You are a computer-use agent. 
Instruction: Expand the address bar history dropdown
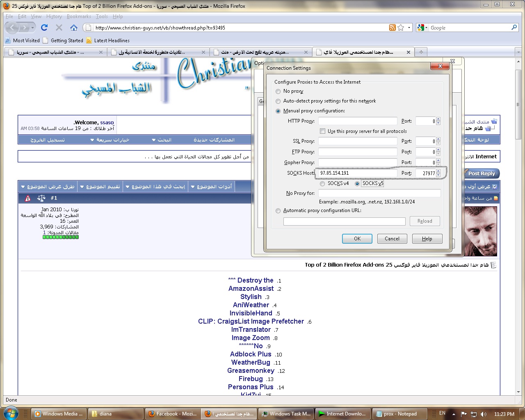pos(409,27)
